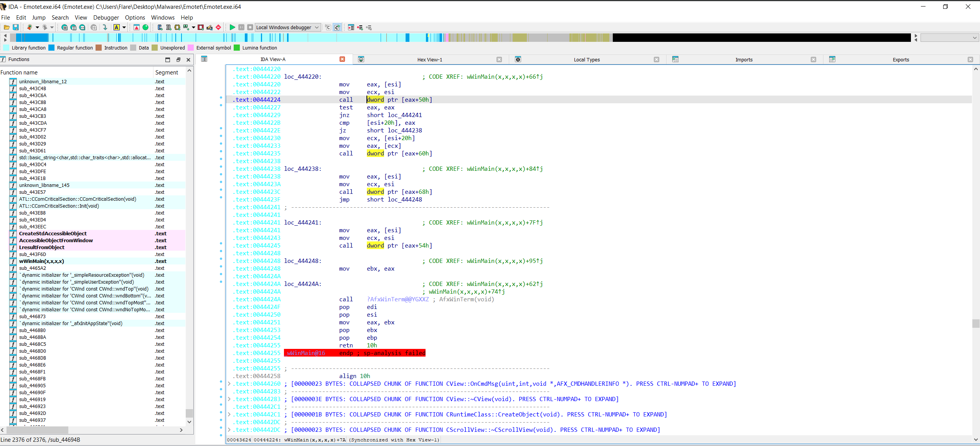Click the Pause process toolbar button

pos(241,27)
